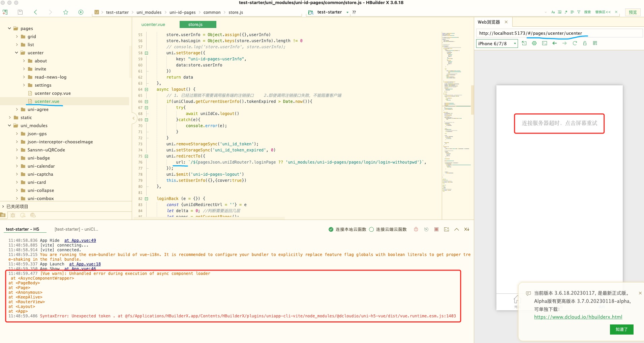The image size is (644, 343).
Task: Stop the running project with red square
Action: tap(436, 229)
